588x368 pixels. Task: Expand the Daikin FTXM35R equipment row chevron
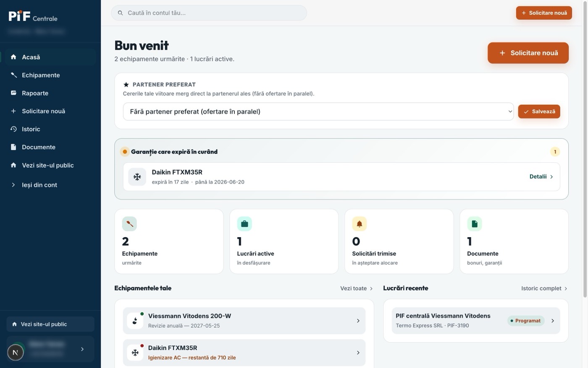click(358, 353)
